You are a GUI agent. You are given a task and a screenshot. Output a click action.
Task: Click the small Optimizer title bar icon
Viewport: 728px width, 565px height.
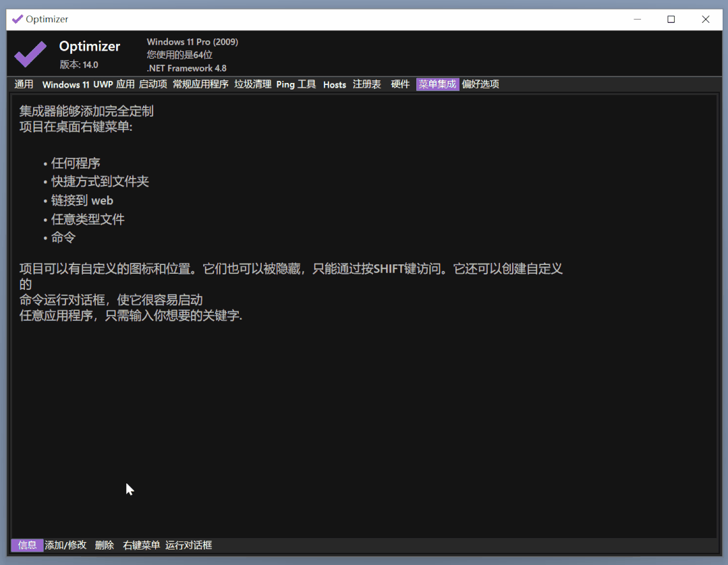pos(17,19)
